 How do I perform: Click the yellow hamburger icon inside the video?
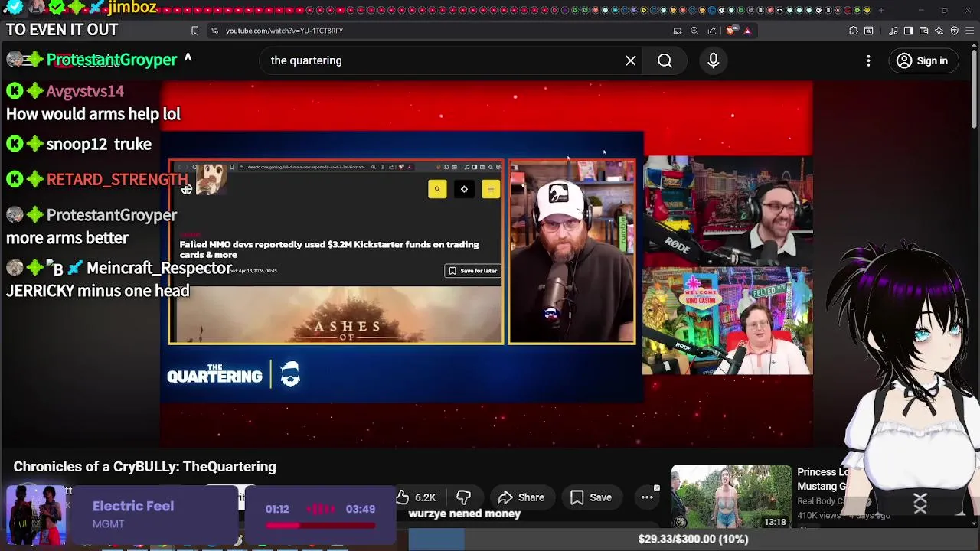click(x=491, y=189)
